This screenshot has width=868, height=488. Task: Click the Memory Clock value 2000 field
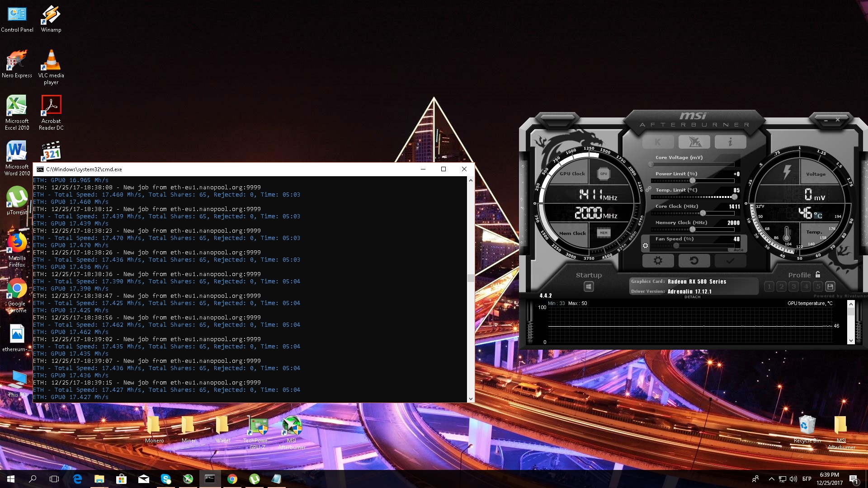point(733,223)
